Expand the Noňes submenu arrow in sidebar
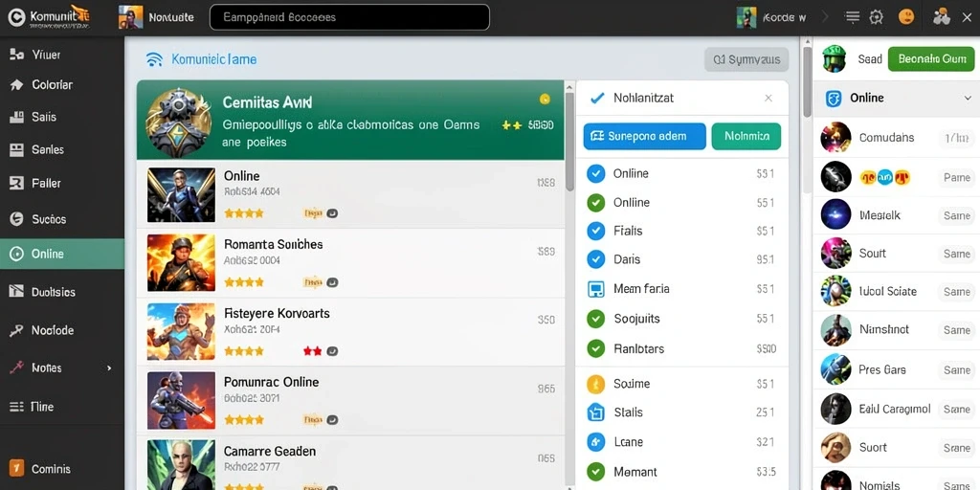Screen dimensions: 980x490 (109, 368)
